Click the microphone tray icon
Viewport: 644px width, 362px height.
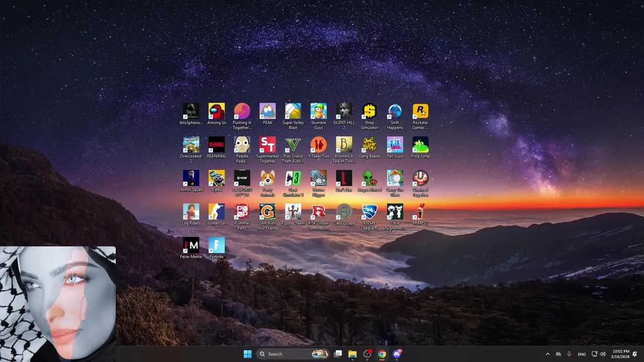tap(570, 354)
